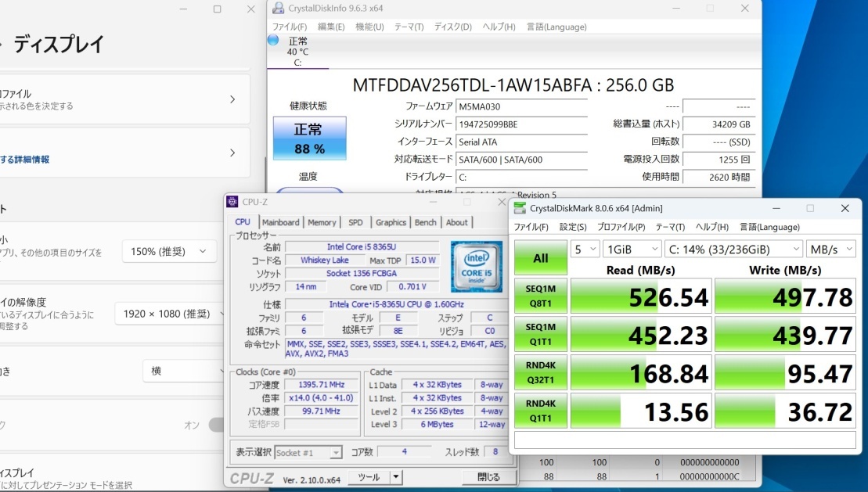The width and height of the screenshot is (868, 492).
Task: Click the CrystalDiskMark title bar icon
Action: click(x=520, y=208)
